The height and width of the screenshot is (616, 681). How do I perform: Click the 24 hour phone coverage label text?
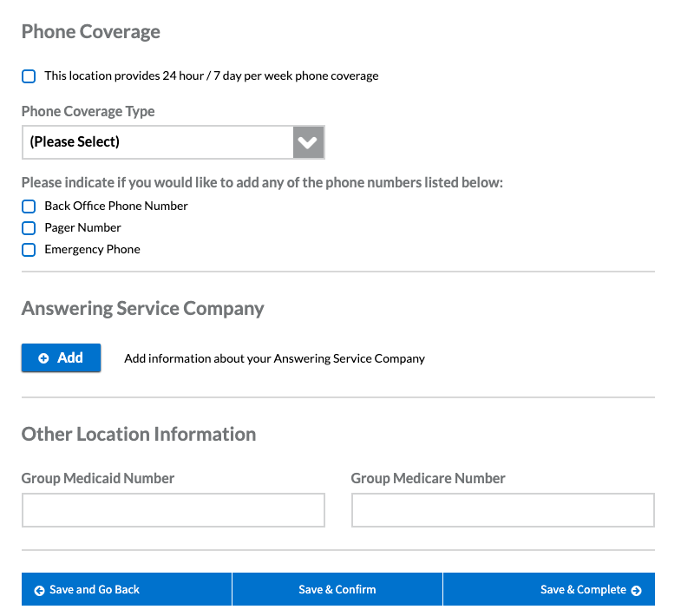pos(211,76)
